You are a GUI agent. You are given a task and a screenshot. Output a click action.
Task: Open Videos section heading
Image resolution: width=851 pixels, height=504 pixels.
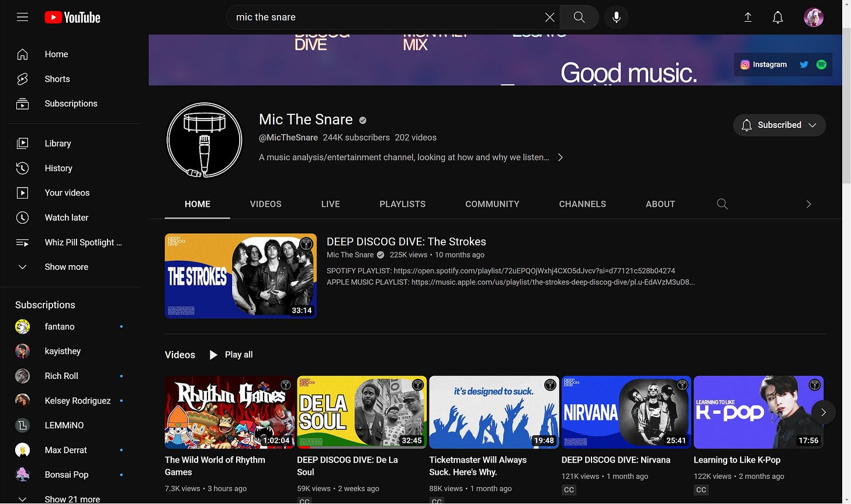tap(180, 354)
